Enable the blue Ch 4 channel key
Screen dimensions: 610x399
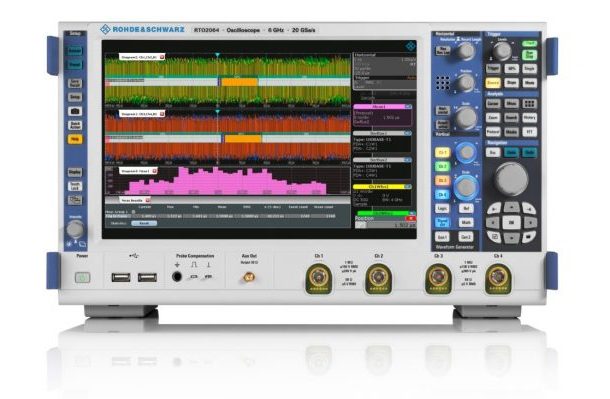tap(442, 194)
